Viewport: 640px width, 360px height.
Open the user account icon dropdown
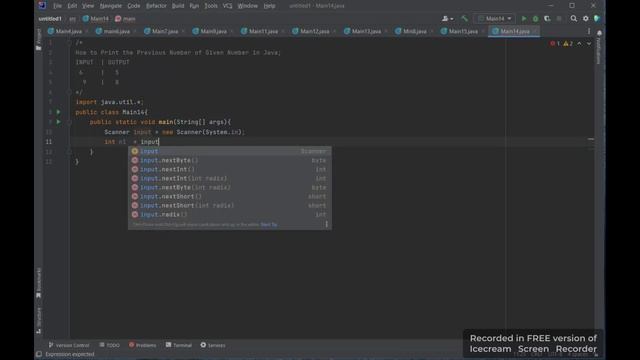tap(447, 18)
